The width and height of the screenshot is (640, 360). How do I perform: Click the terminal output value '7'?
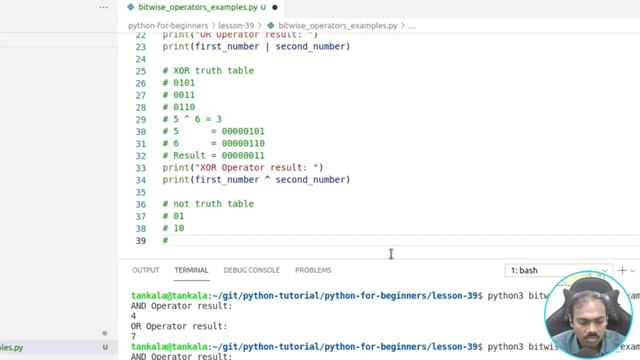point(133,337)
